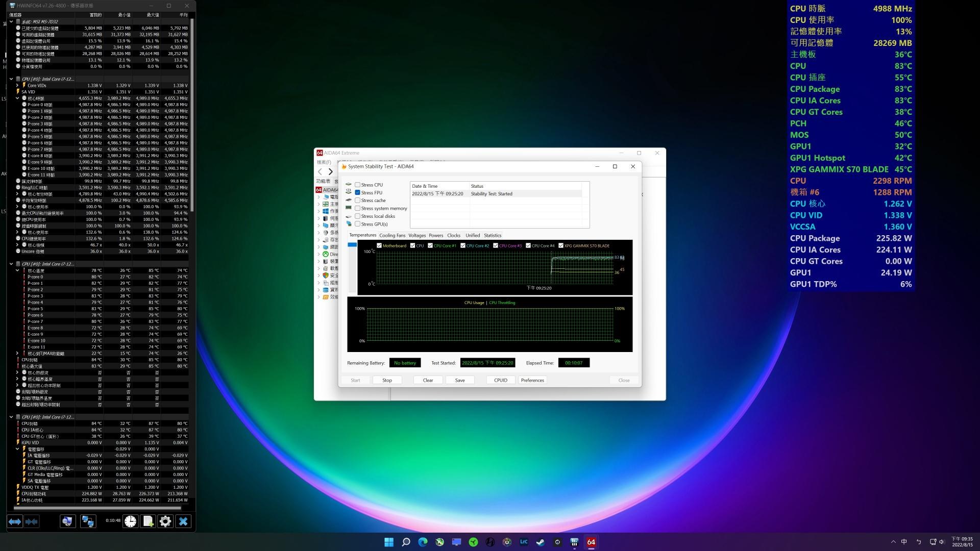
Task: Click Stop button in stability test
Action: click(x=387, y=380)
